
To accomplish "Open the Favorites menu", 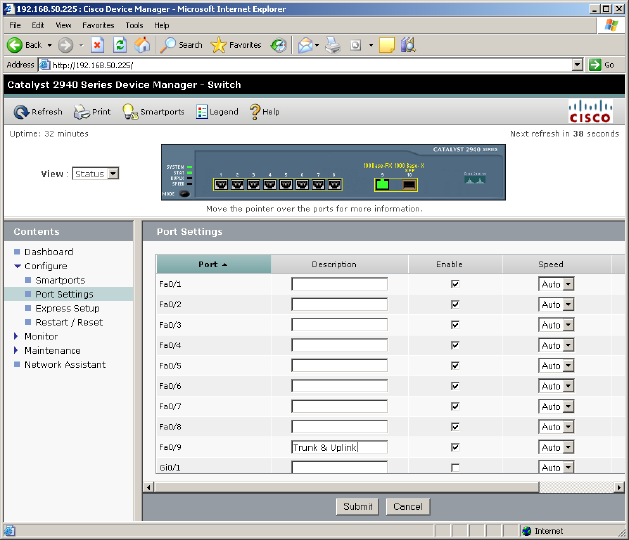I will 98,25.
